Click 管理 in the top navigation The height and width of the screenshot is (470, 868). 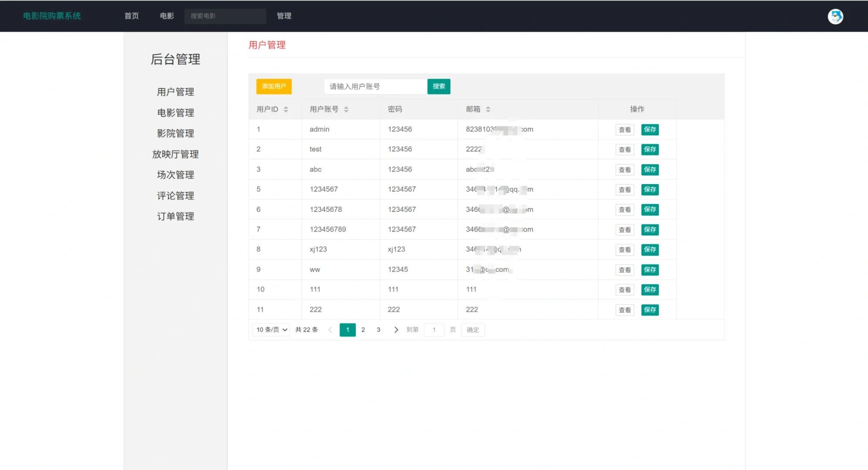[284, 16]
